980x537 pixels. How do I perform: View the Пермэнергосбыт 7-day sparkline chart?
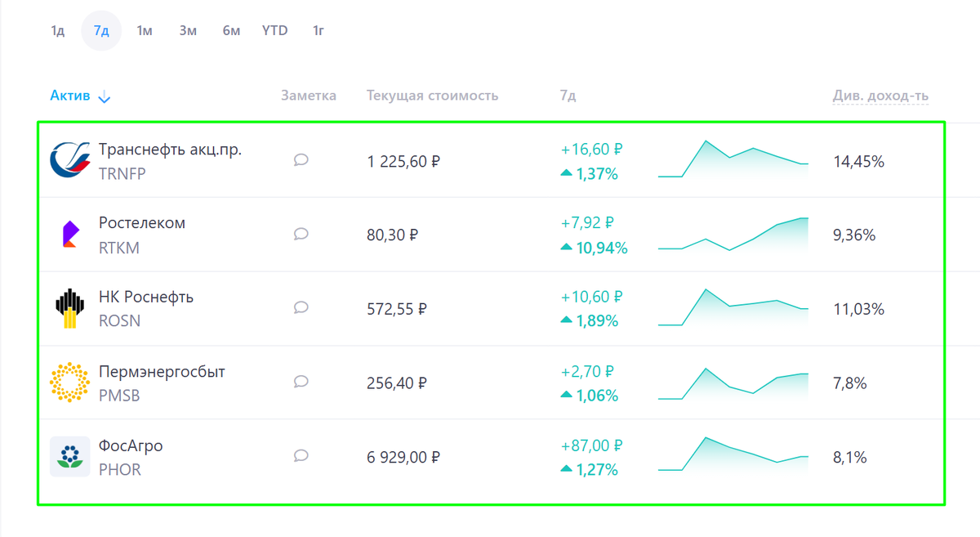(733, 383)
